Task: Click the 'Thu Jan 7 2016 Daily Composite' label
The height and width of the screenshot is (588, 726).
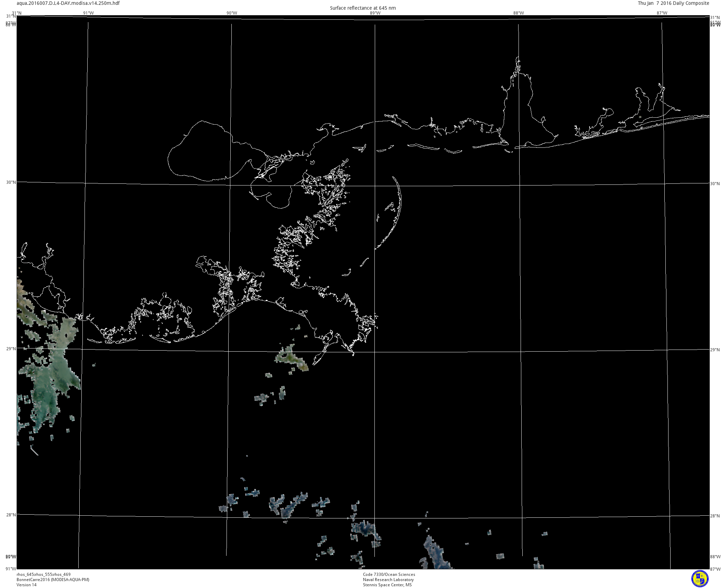Action: pyautogui.click(x=673, y=3)
